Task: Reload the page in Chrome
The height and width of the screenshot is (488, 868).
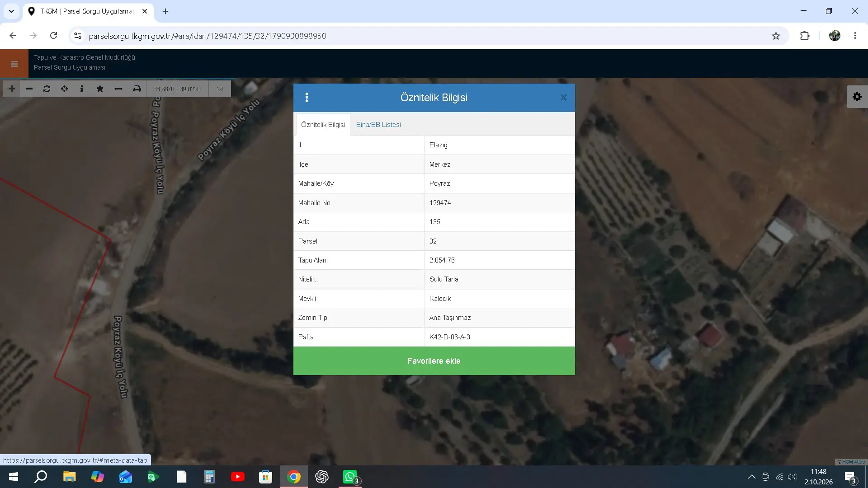Action: [54, 36]
